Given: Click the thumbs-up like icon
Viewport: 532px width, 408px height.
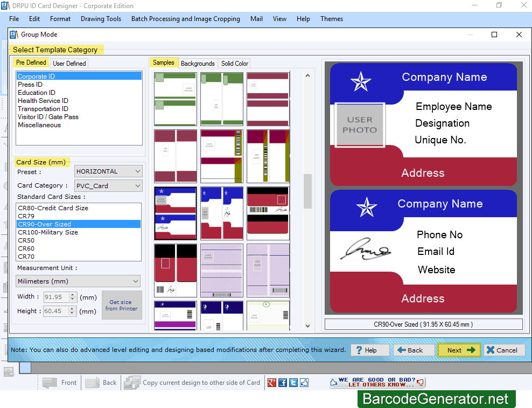Looking at the screenshot, I should tap(304, 383).
